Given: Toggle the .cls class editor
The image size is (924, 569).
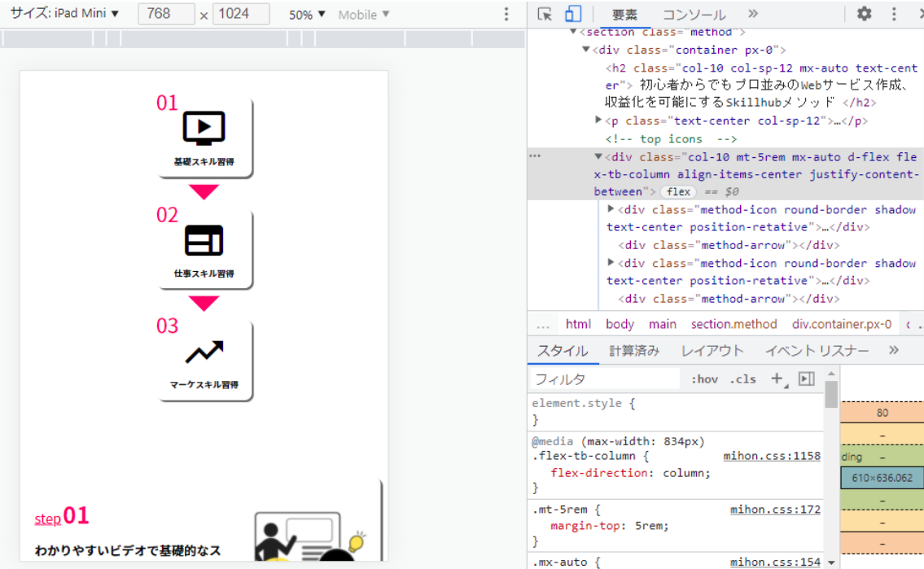Looking at the screenshot, I should click(742, 379).
